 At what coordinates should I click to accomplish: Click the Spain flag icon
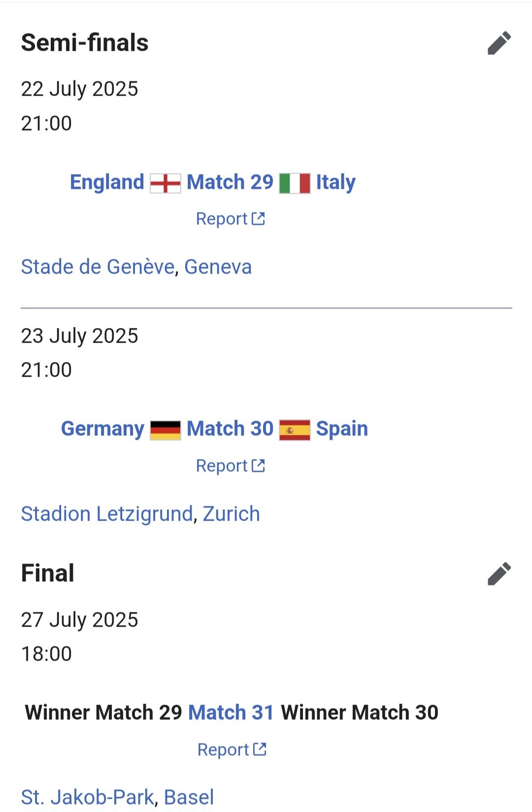[295, 429]
